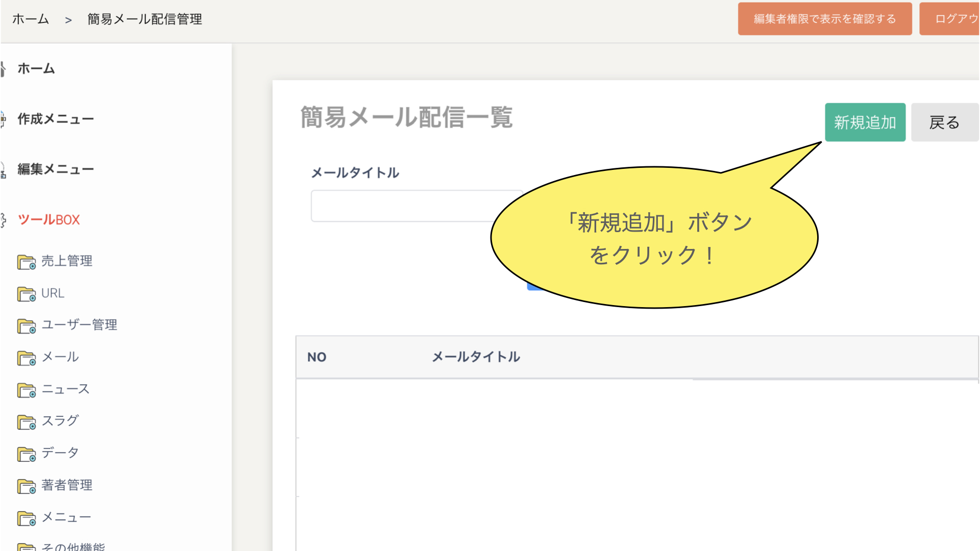
Task: Go to ホーム breadcrumb link
Action: pos(31,19)
